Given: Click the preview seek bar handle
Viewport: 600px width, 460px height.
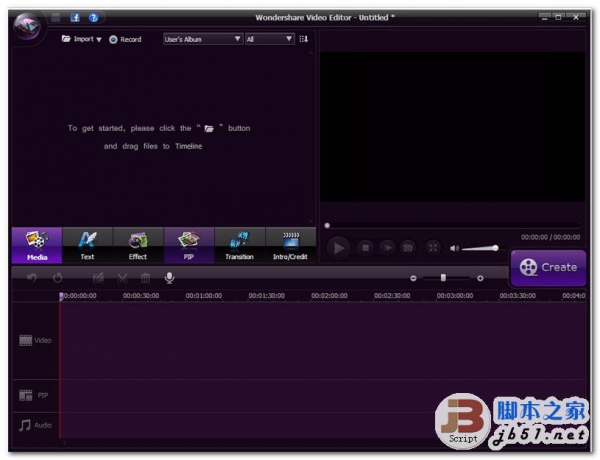Looking at the screenshot, I should 327,225.
